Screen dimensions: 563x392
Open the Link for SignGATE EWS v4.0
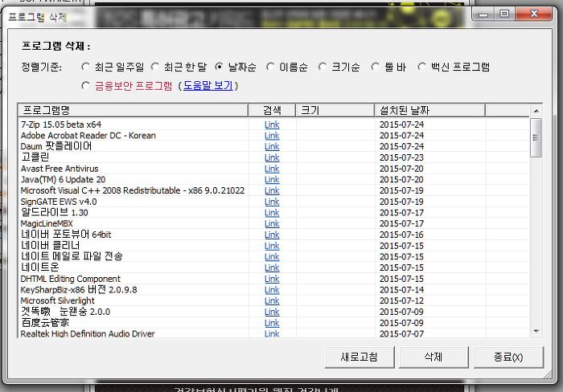pyautogui.click(x=272, y=202)
